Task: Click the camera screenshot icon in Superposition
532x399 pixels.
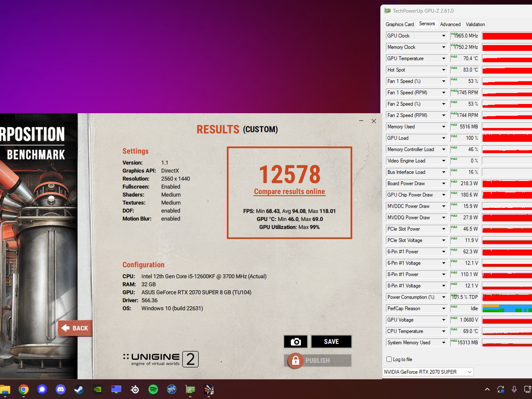Action: (296, 342)
